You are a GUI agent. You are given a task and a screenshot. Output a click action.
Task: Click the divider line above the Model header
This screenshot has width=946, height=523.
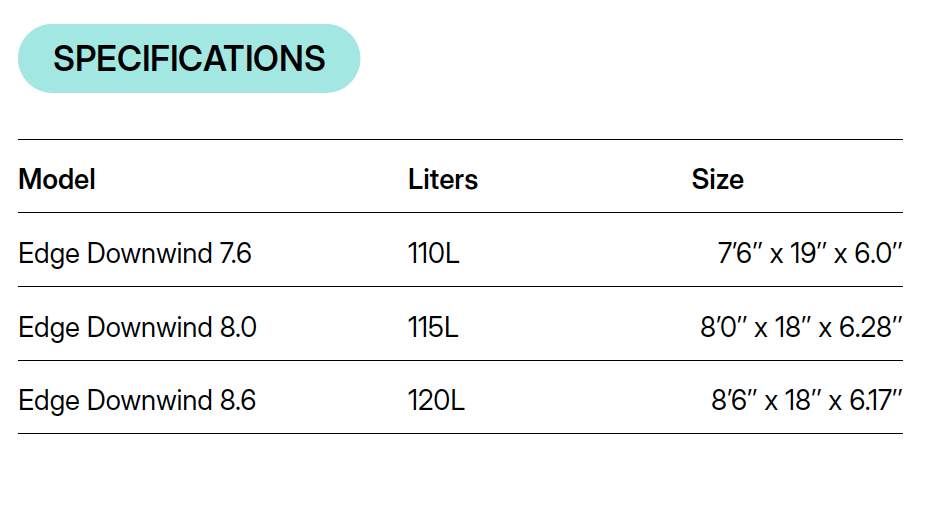tap(460, 139)
